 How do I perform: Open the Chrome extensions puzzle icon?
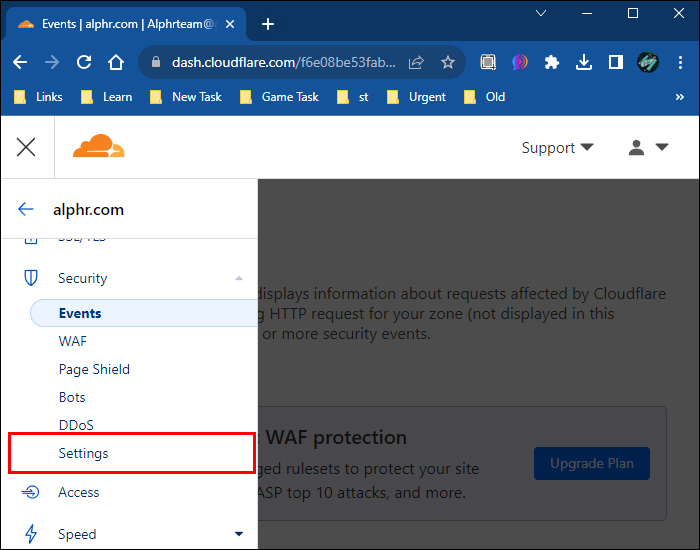tap(552, 62)
